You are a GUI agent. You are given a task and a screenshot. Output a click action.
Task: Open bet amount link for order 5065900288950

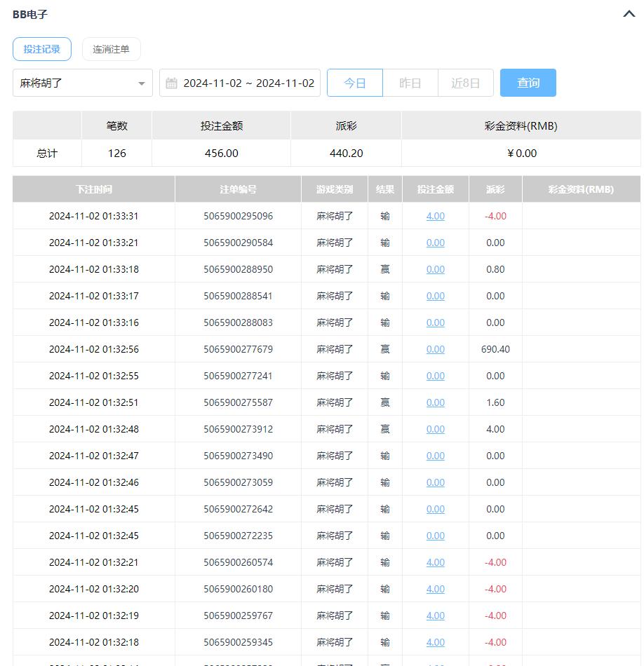click(x=436, y=269)
